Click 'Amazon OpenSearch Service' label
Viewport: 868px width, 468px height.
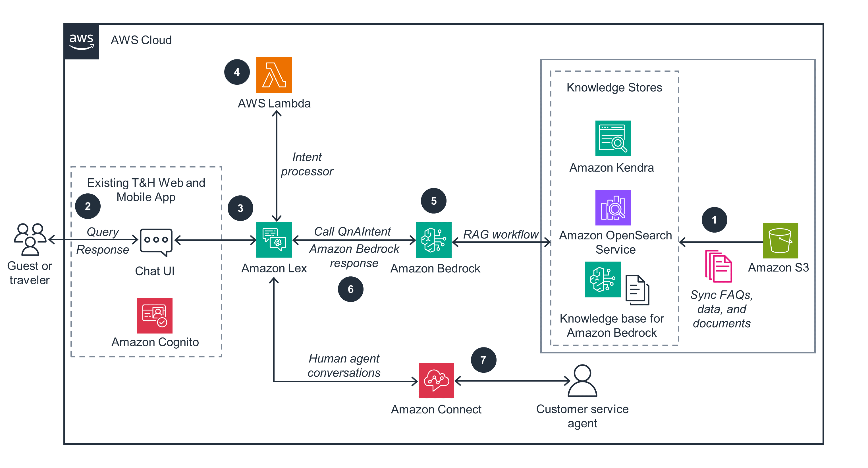pyautogui.click(x=615, y=242)
